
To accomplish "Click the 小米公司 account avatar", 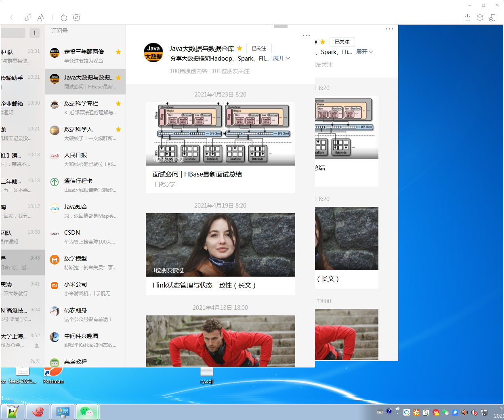I will pos(55,285).
